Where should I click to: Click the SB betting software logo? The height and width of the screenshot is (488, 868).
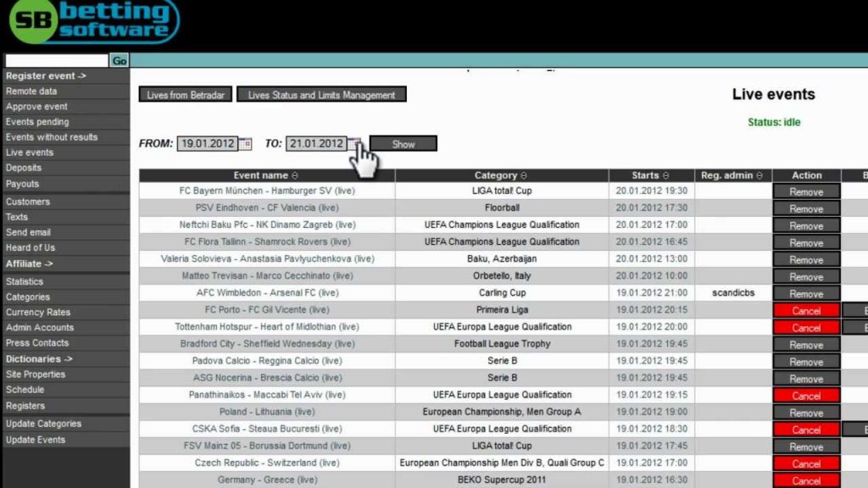[x=93, y=21]
